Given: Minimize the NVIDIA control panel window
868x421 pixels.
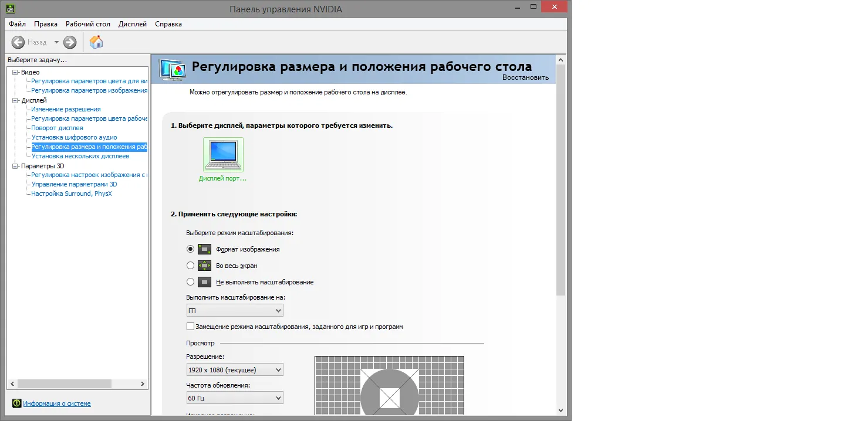Looking at the screenshot, I should click(x=518, y=7).
